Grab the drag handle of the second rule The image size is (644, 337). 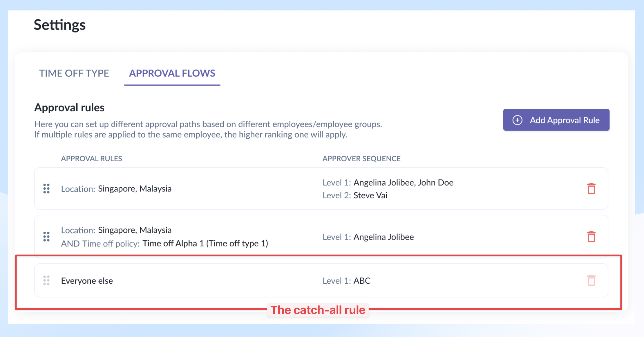tap(46, 237)
